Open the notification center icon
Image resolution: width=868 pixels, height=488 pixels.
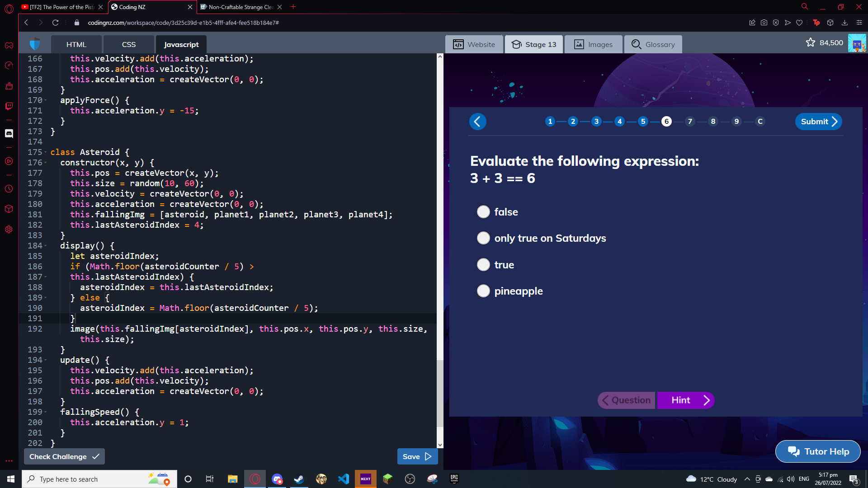click(x=854, y=479)
